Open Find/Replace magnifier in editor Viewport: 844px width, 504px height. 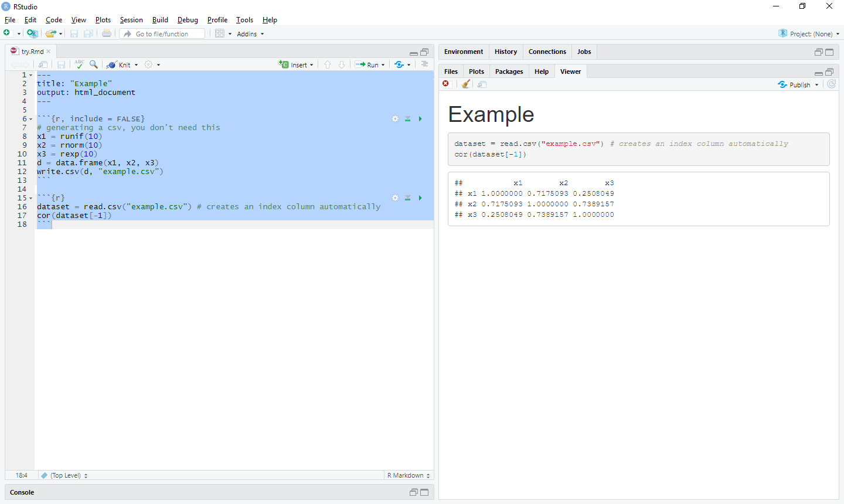tap(94, 64)
